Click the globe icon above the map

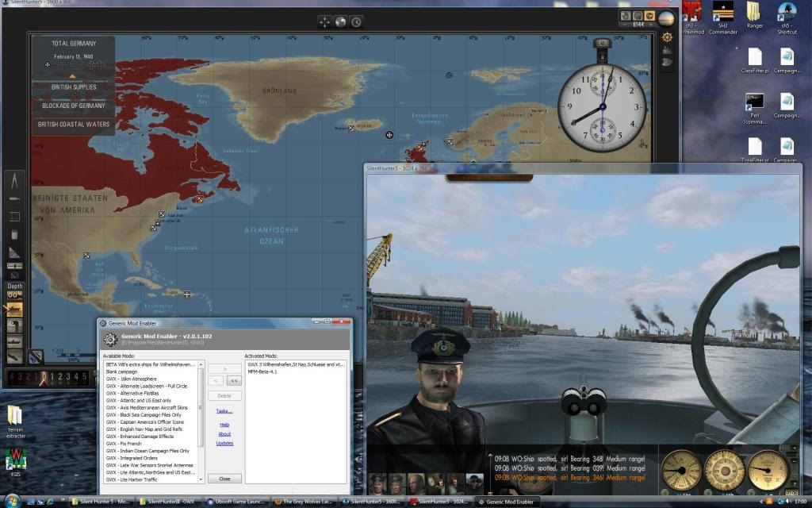tap(340, 21)
